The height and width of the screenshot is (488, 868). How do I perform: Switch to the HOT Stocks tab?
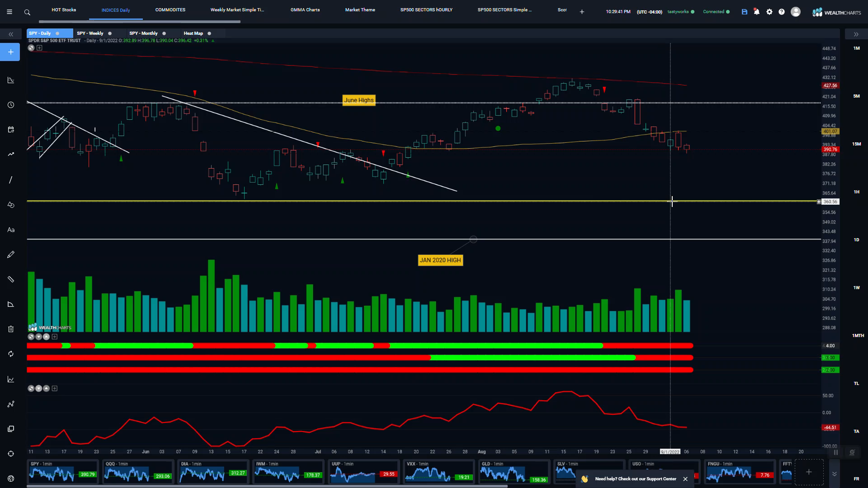click(64, 10)
